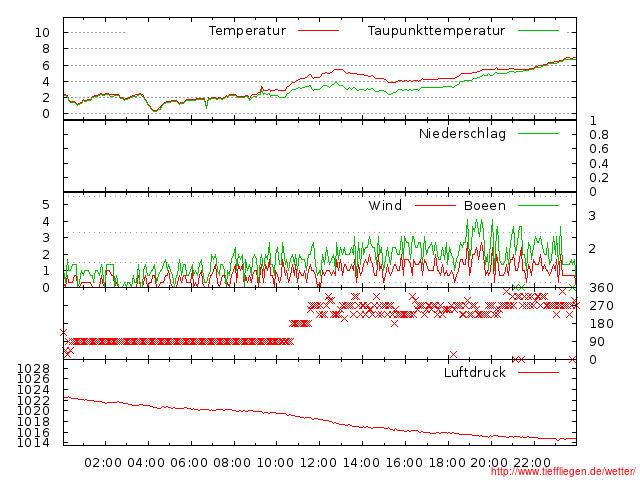The image size is (640, 480).
Task: Click the 16:00 time axis label
Action: pos(404,463)
